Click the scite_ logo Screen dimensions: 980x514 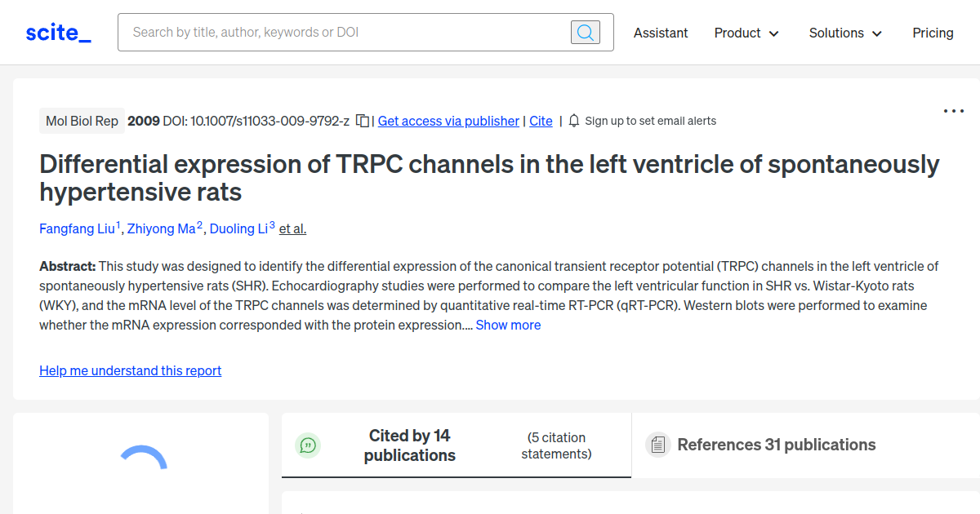point(57,32)
